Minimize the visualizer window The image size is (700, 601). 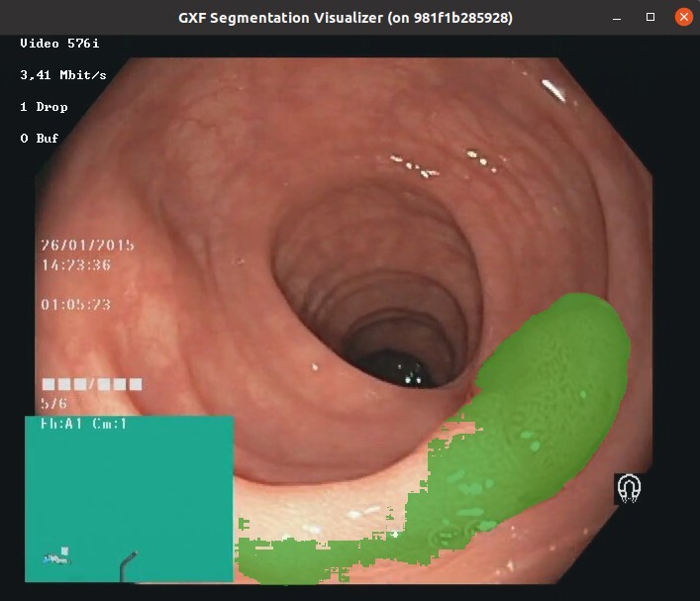pos(619,18)
